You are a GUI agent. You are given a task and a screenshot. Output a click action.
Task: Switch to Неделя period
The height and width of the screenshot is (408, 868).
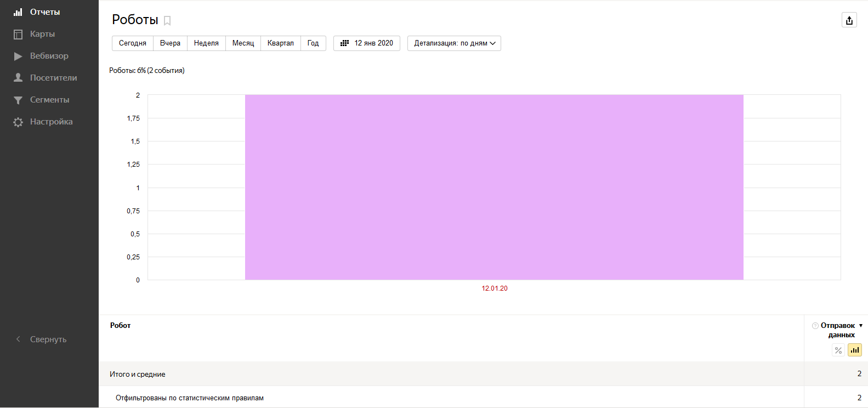click(x=206, y=43)
